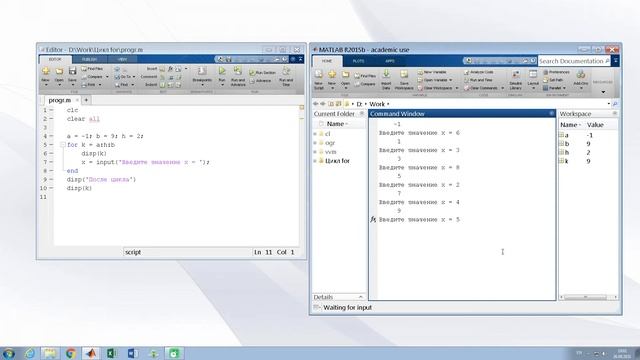Click Main-window Run and Time in MATLAB toolbar
Viewport: 640px width, 360px height.
[x=478, y=80]
